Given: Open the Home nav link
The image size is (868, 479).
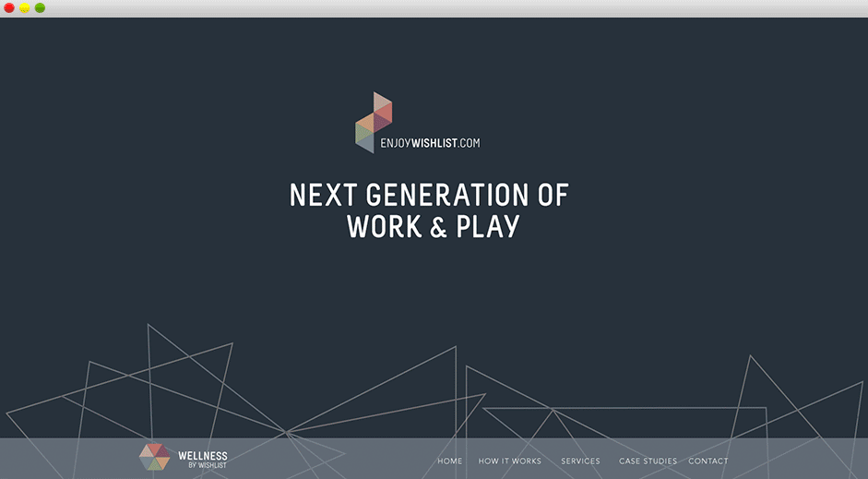Looking at the screenshot, I should coord(449,461).
